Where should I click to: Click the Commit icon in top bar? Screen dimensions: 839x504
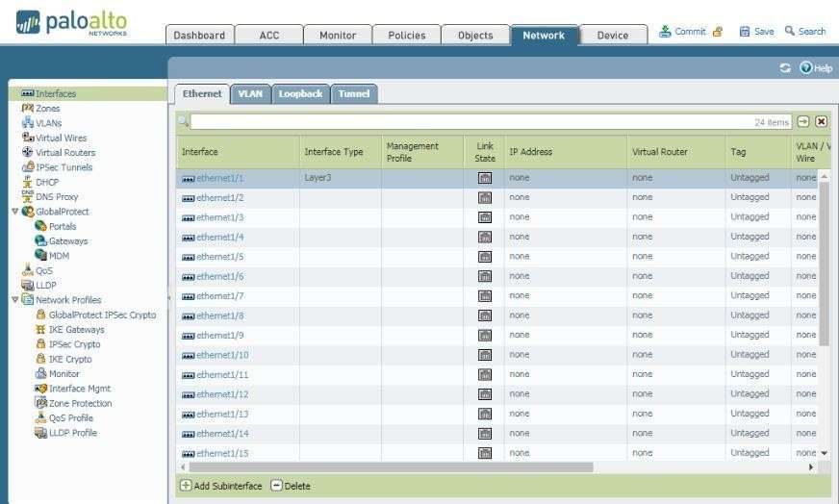tap(665, 32)
